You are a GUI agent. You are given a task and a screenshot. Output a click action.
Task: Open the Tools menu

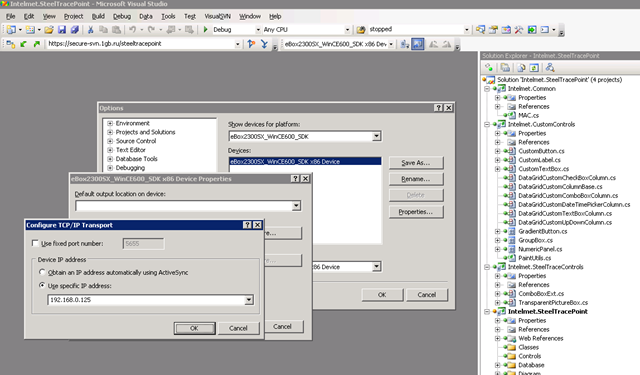168,16
